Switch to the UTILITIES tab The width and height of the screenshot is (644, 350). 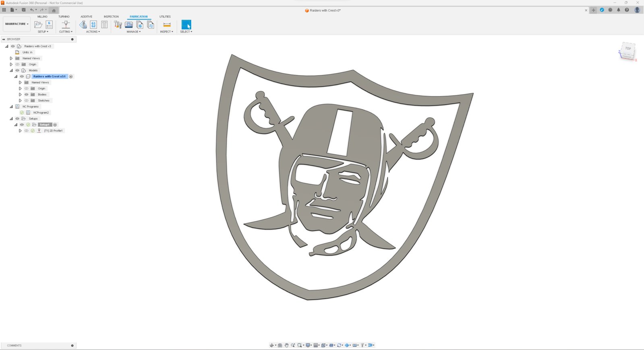tap(165, 16)
